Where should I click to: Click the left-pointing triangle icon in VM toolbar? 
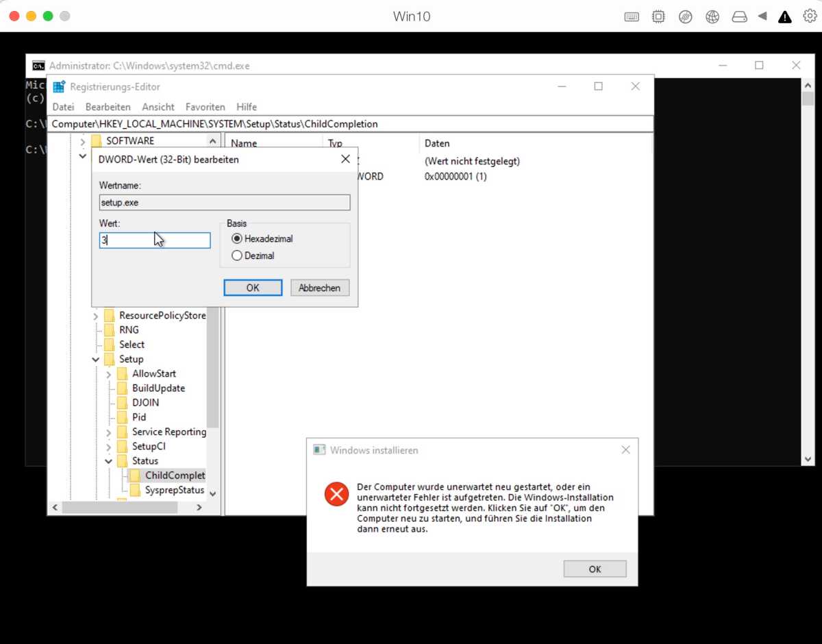[x=762, y=16]
